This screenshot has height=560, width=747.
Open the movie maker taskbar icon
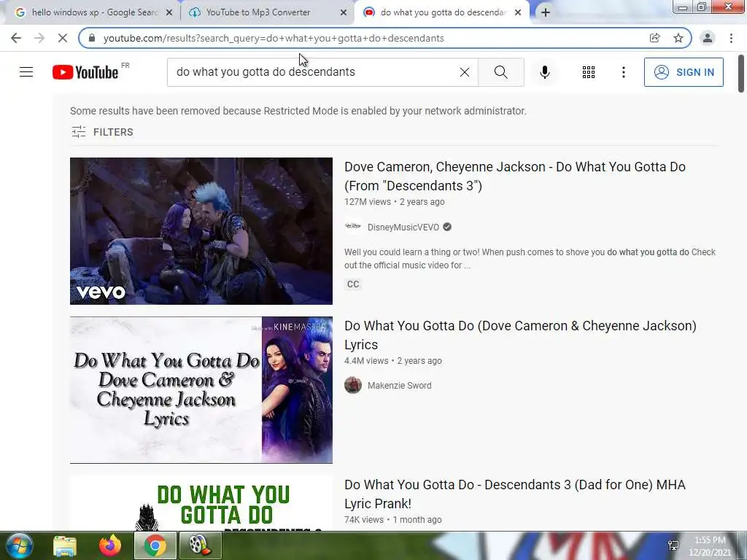click(200, 545)
